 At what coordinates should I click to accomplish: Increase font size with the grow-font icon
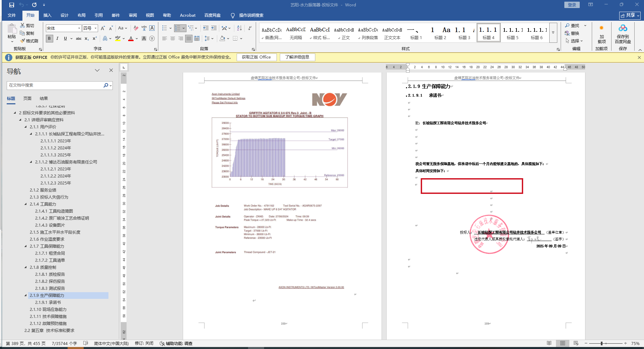pyautogui.click(x=103, y=28)
